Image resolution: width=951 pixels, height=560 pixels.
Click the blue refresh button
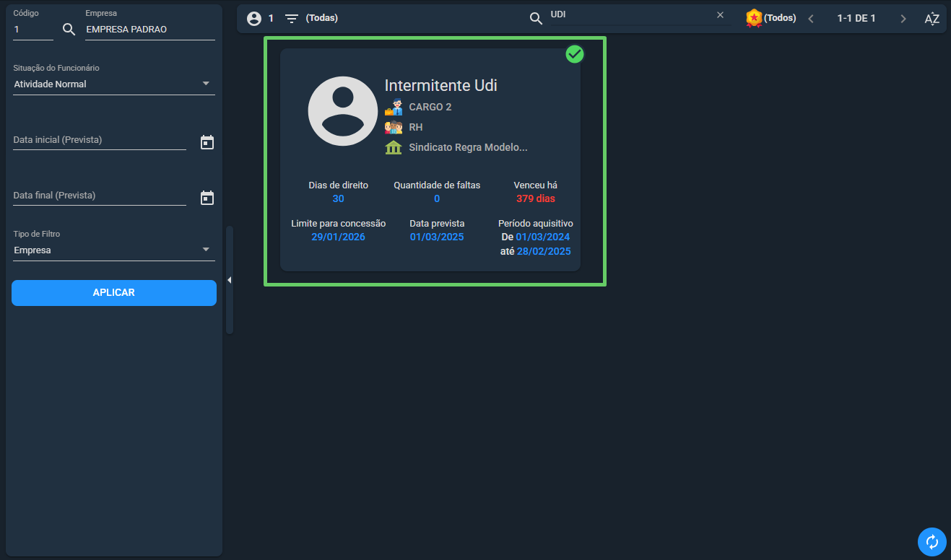point(932,541)
